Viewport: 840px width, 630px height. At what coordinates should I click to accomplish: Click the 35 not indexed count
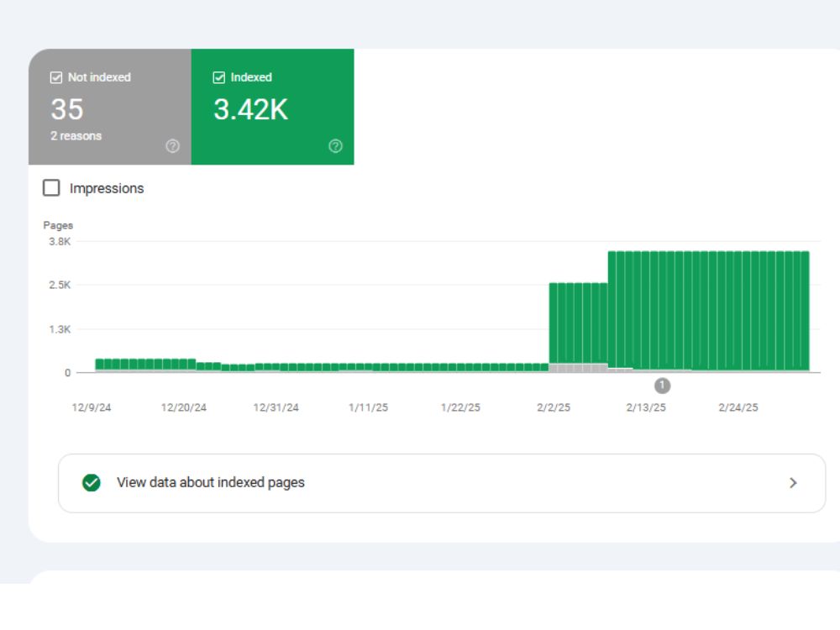pyautogui.click(x=67, y=110)
